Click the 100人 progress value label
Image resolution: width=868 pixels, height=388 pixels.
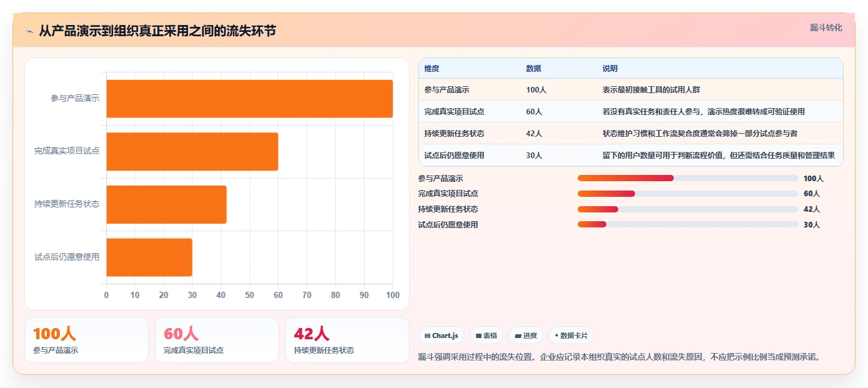(x=814, y=179)
